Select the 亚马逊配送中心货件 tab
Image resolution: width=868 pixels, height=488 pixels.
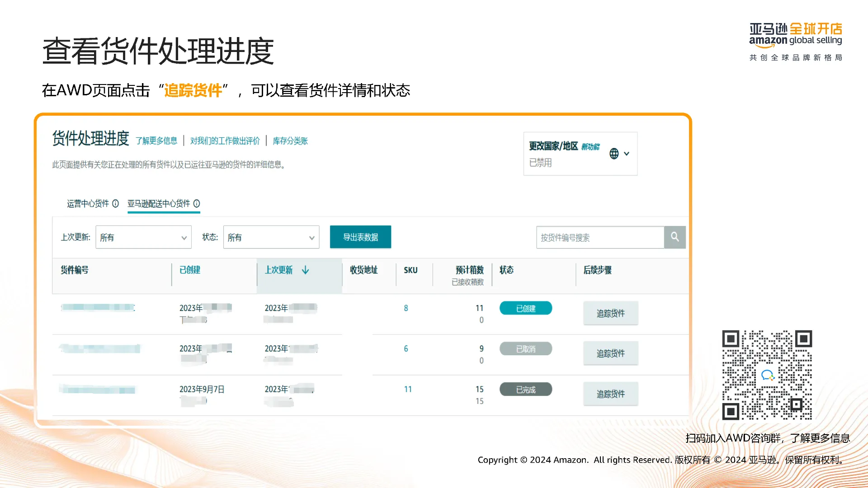point(159,204)
